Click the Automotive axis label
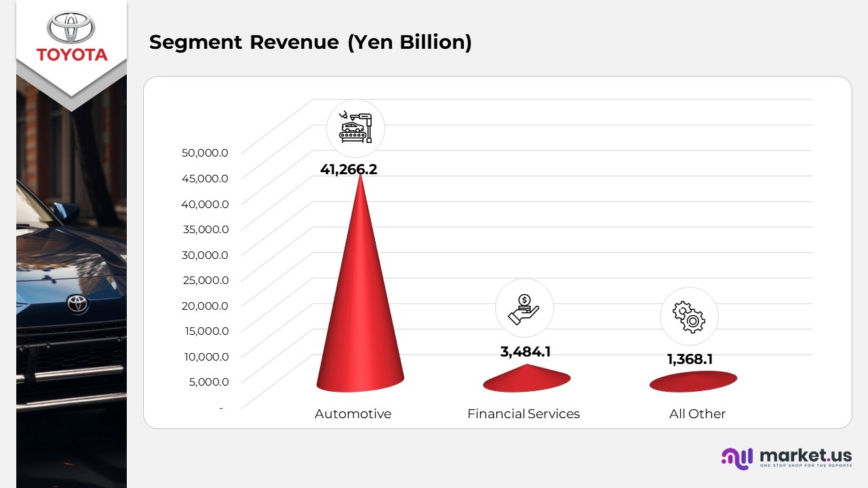868x488 pixels. click(x=353, y=413)
